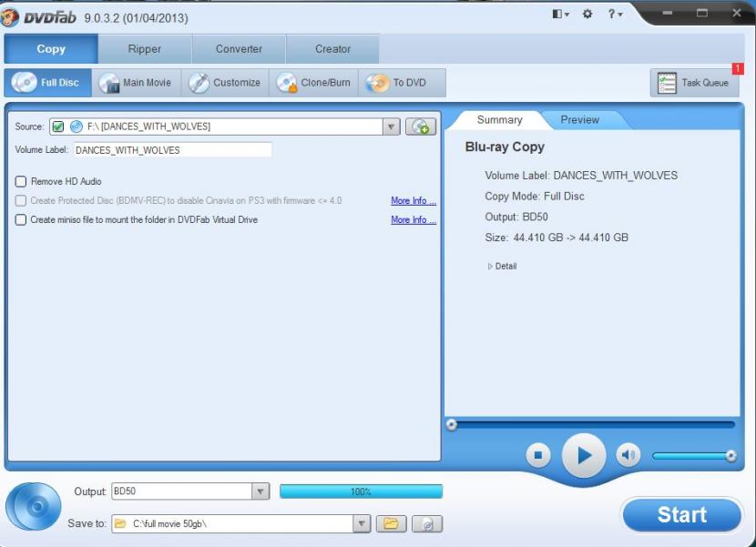This screenshot has width=756, height=547.
Task: Choose the Customize copy mode
Action: click(x=225, y=83)
